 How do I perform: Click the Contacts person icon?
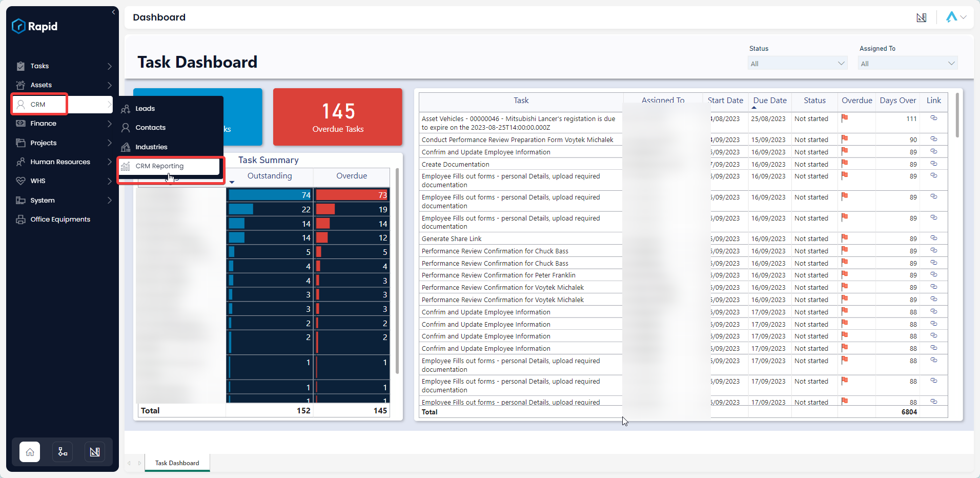[126, 128]
